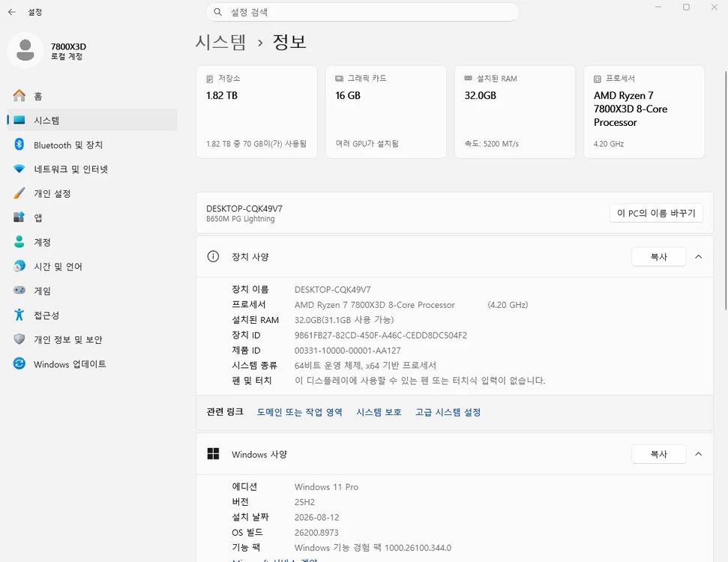728x562 pixels.
Task: Click the vertical scrollbar thumb
Action: (726, 190)
